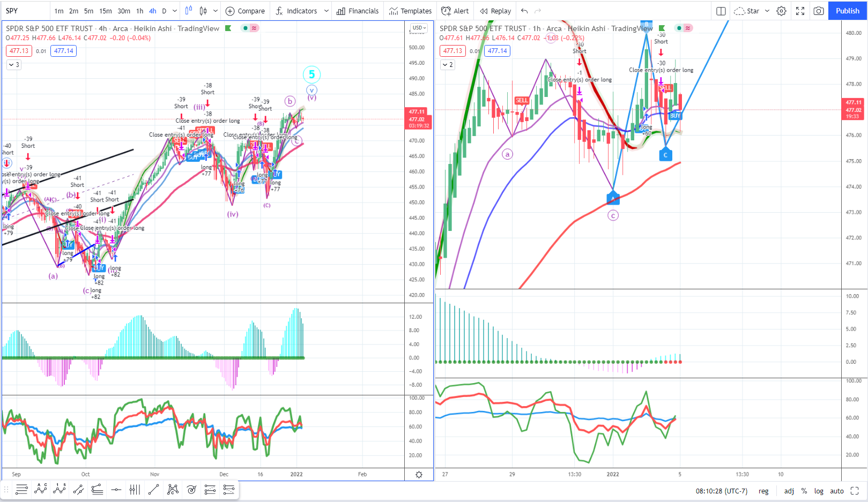Maximize chart icon at bottom right corner

855,491
